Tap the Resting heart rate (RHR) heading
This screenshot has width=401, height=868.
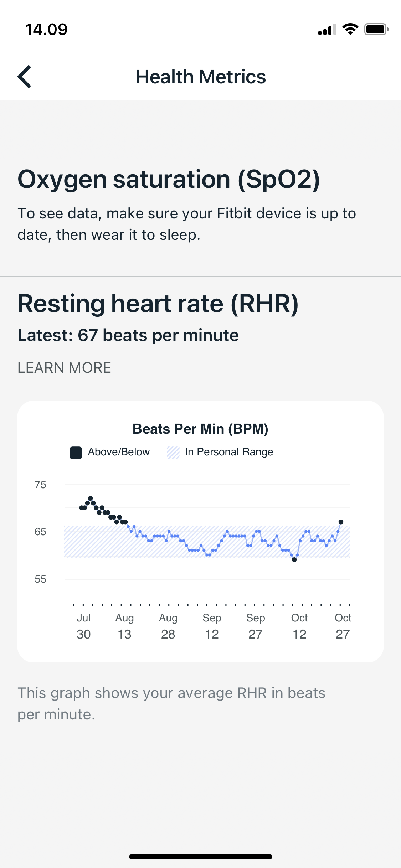click(x=158, y=304)
